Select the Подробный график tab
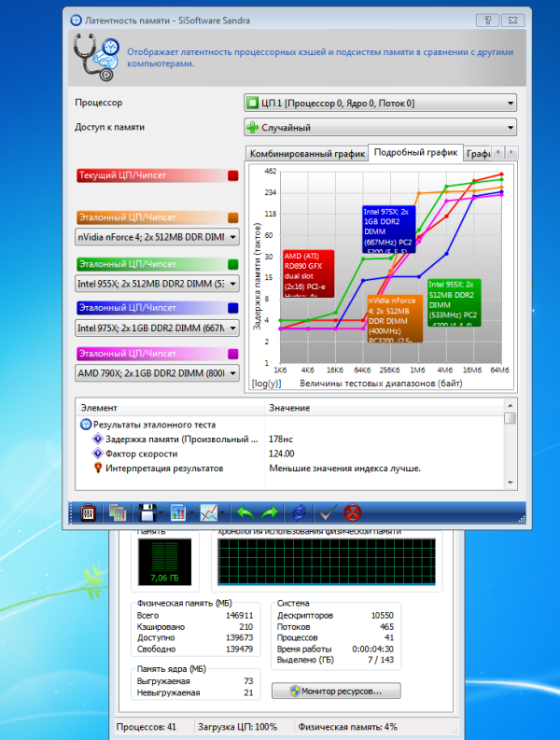This screenshot has width=560, height=740. pos(414,152)
